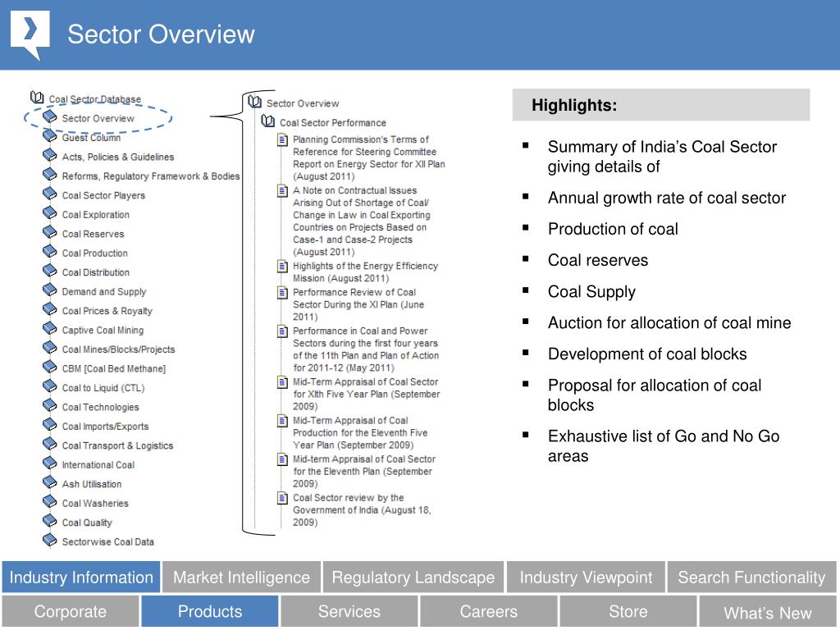Select the Products navigation button
The height and width of the screenshot is (630, 840).
[209, 611]
